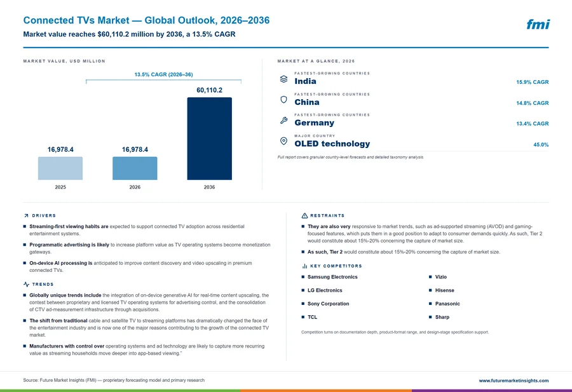Open the www.futuremarketinsights.com link

pyautogui.click(x=514, y=381)
